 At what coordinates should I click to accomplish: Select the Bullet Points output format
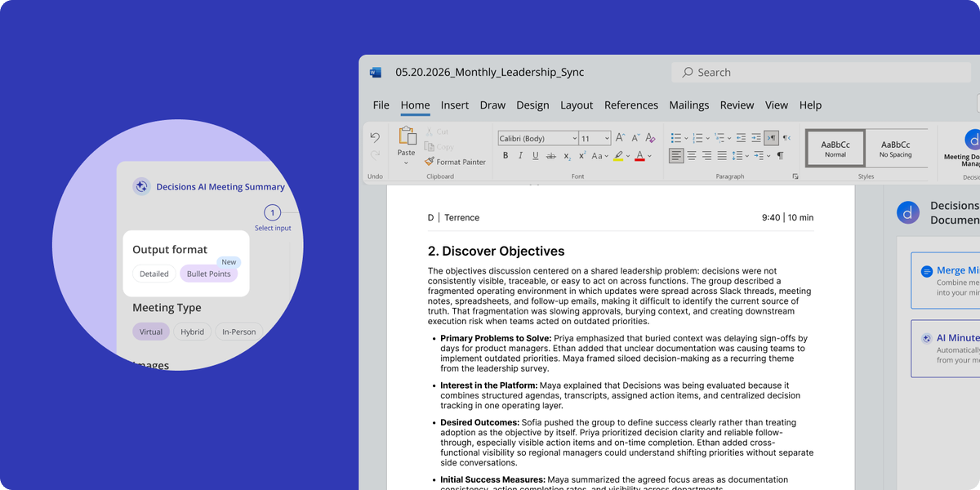click(x=208, y=274)
